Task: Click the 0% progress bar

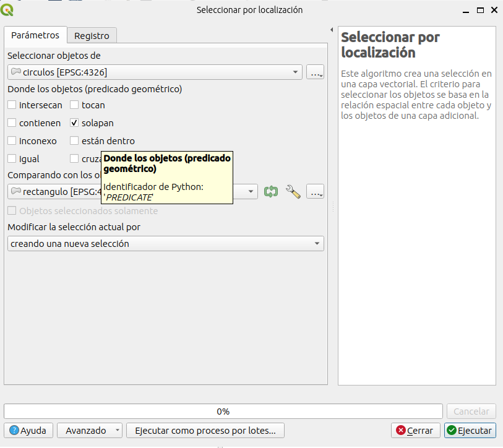Action: pos(223,411)
